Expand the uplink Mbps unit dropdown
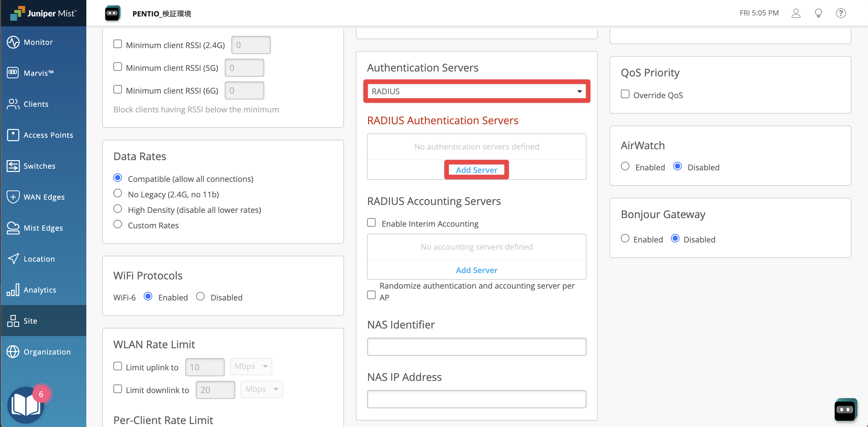Screen dimensions: 868x427 [251, 366]
